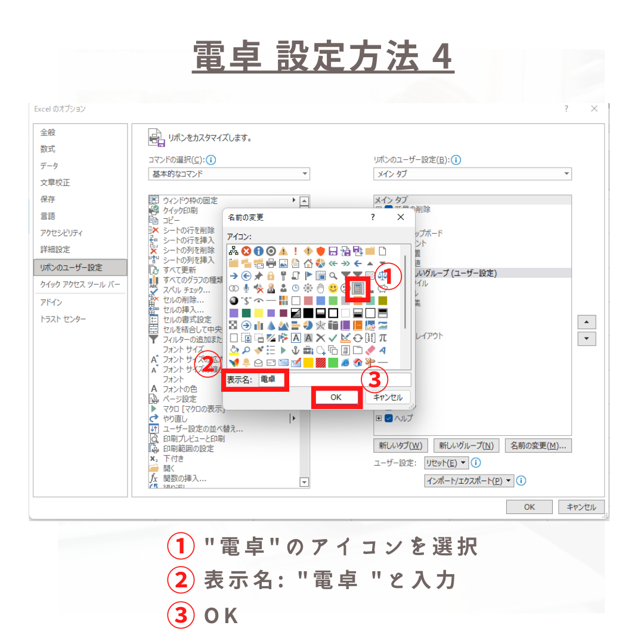
Task: Click OK in the Excel のオプション window
Action: pyautogui.click(x=529, y=507)
